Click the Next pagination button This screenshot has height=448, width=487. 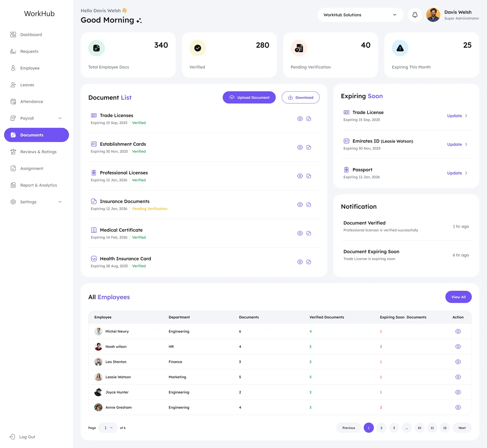point(462,428)
